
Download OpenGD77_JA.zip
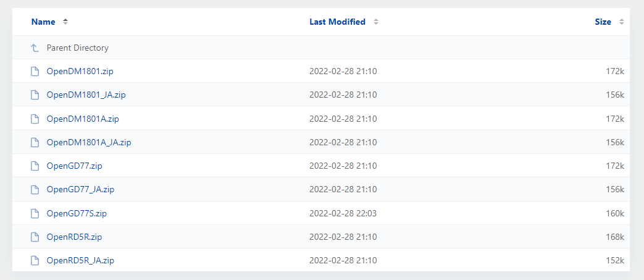pos(80,190)
